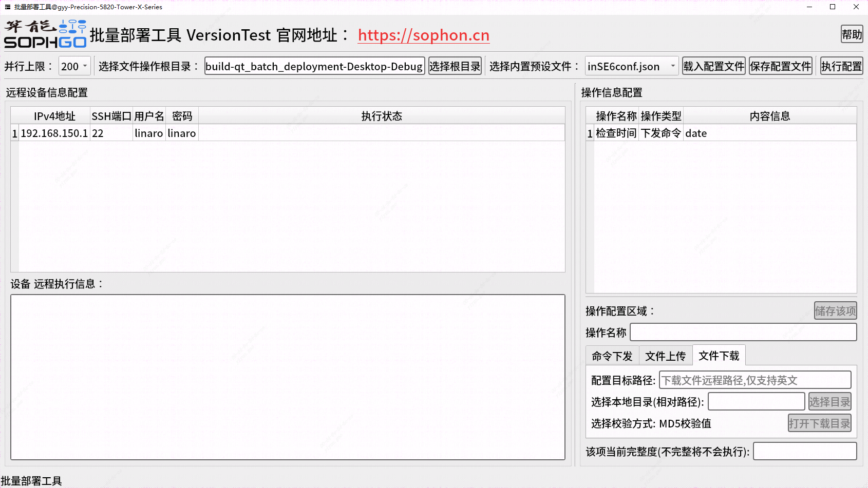Run the 执行配置 button
Image resolution: width=868 pixels, height=488 pixels.
click(x=841, y=66)
